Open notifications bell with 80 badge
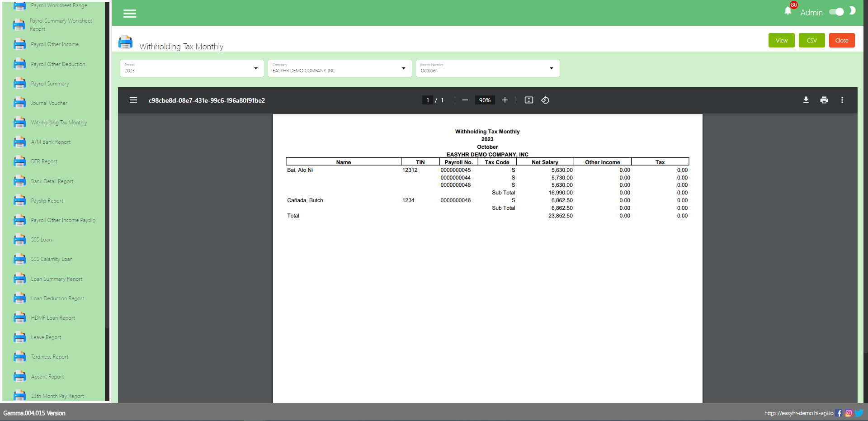Viewport: 868px width, 421px height. click(788, 11)
